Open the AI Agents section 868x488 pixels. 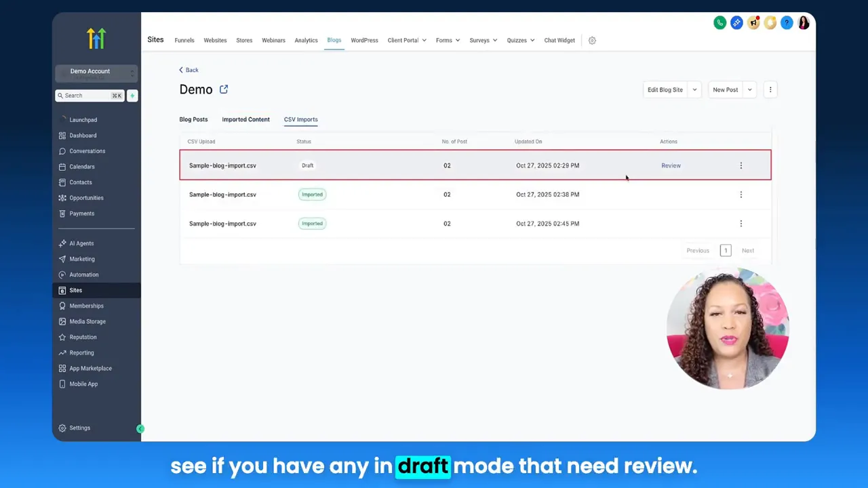[81, 243]
